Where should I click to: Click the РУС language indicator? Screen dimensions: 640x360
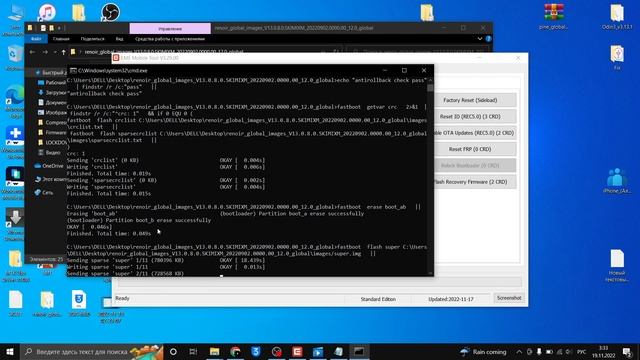click(582, 352)
